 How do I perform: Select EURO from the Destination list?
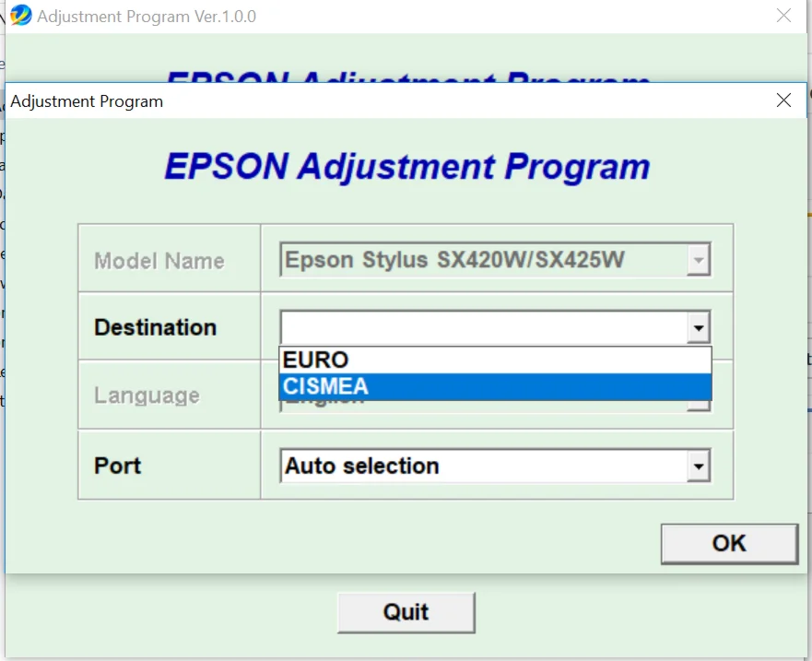tap(495, 360)
